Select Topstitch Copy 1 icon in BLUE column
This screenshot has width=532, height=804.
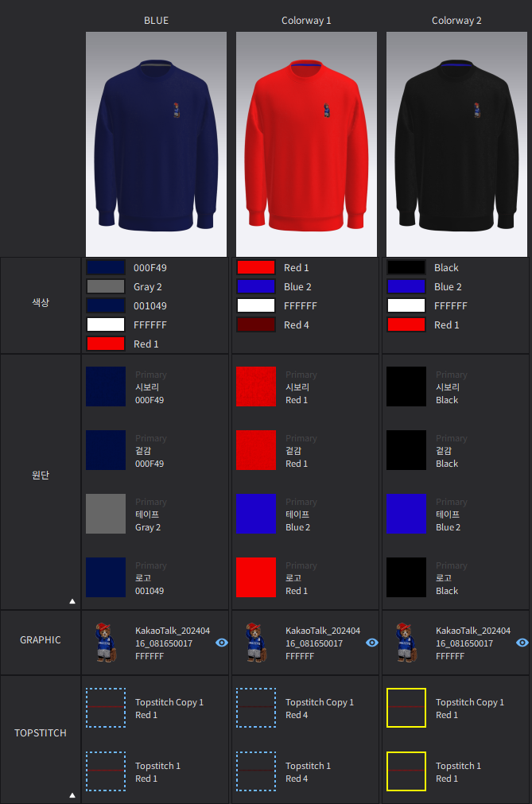106,708
